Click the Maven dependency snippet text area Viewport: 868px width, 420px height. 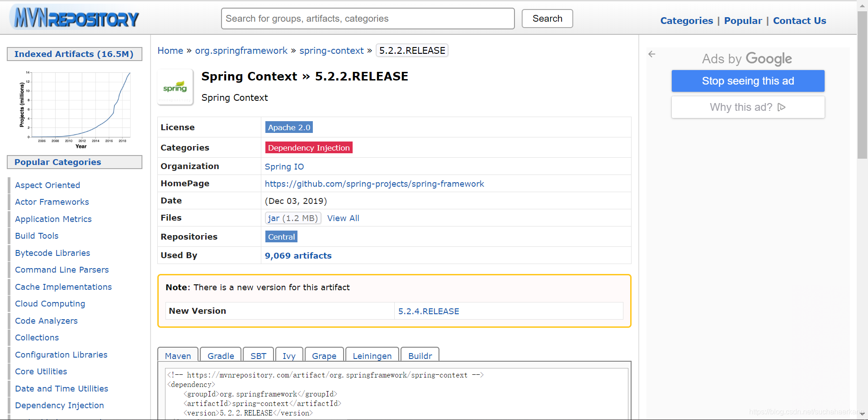(396, 394)
